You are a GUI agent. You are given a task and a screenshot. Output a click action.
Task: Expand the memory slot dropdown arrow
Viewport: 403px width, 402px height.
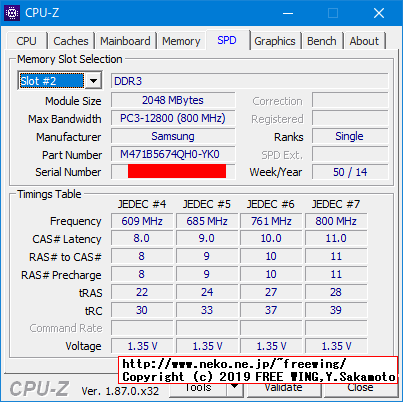point(93,81)
